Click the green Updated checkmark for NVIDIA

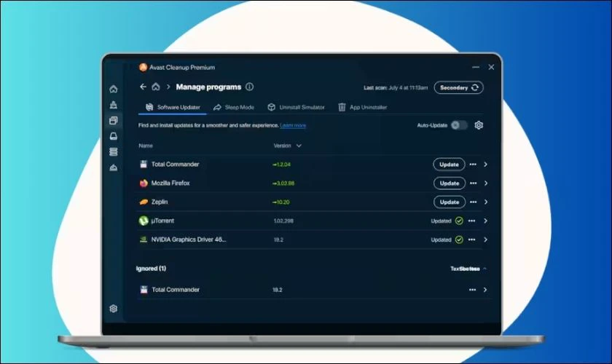(459, 240)
